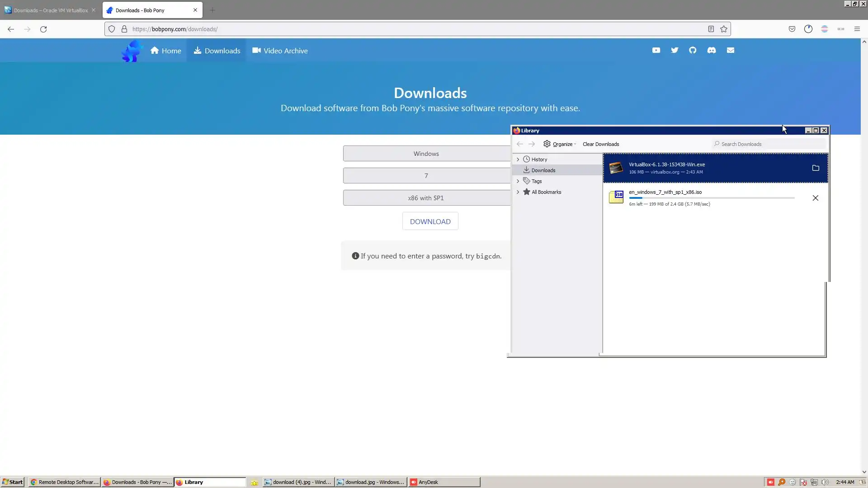The height and width of the screenshot is (488, 868).
Task: Open the Organize menu in Library
Action: (x=560, y=144)
